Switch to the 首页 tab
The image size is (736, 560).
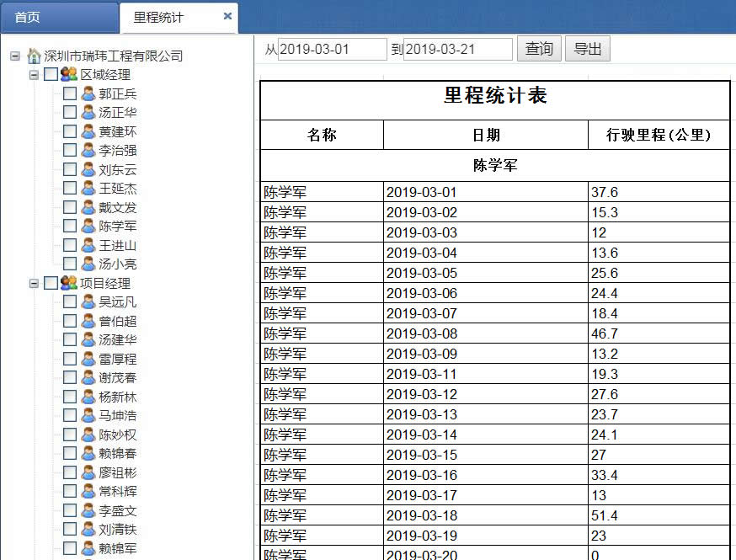(59, 18)
